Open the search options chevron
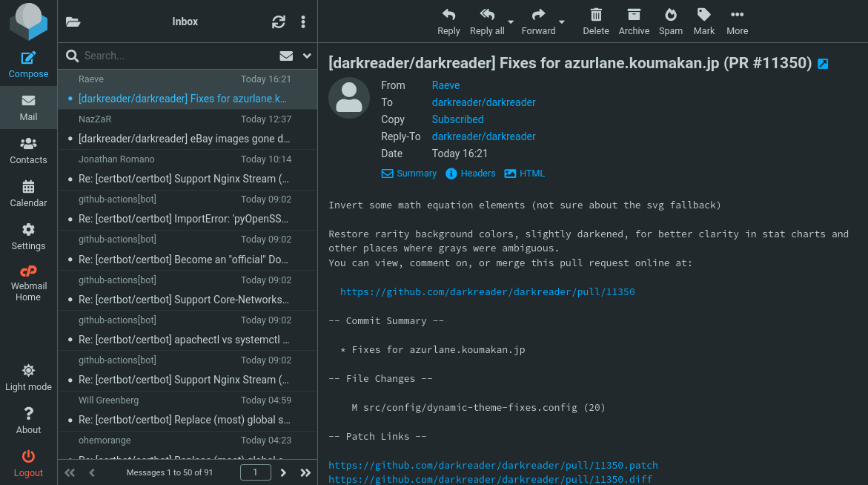The height and width of the screenshot is (485, 868). tap(307, 56)
